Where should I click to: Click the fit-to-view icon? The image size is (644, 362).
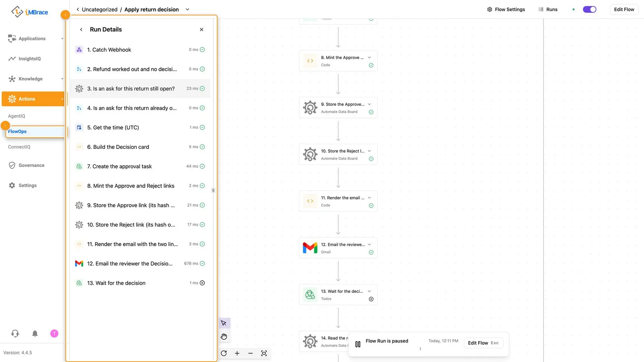click(x=264, y=354)
